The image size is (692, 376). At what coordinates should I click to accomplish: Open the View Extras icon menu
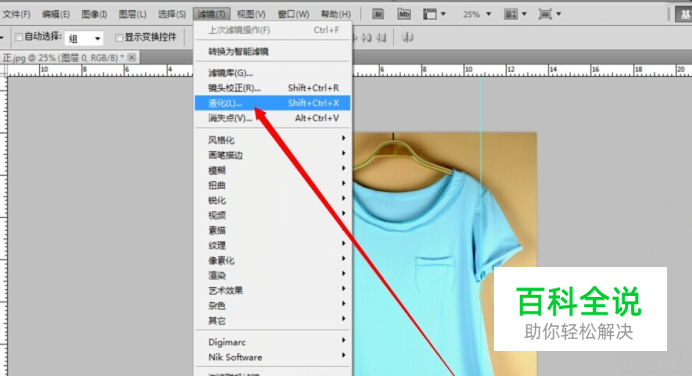[x=434, y=14]
